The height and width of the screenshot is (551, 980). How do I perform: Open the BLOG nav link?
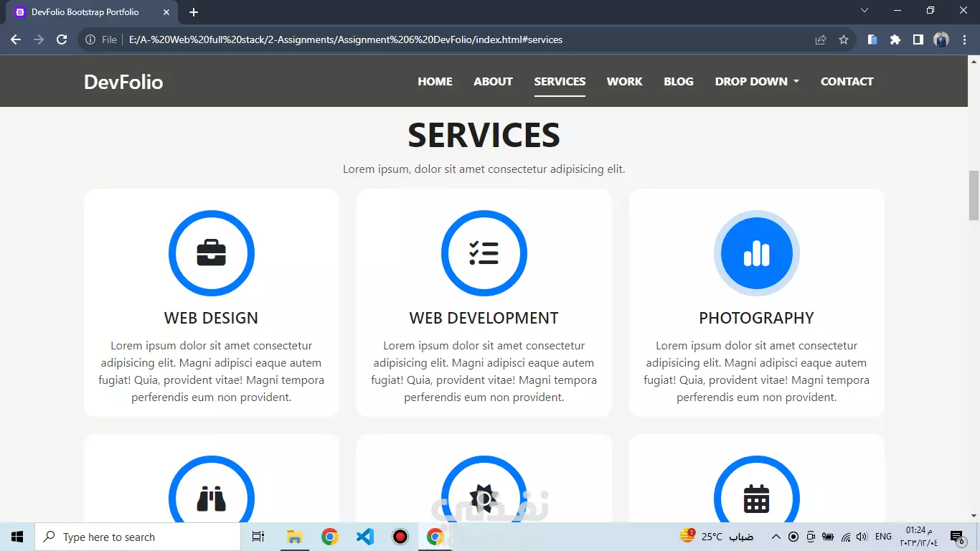[679, 81]
